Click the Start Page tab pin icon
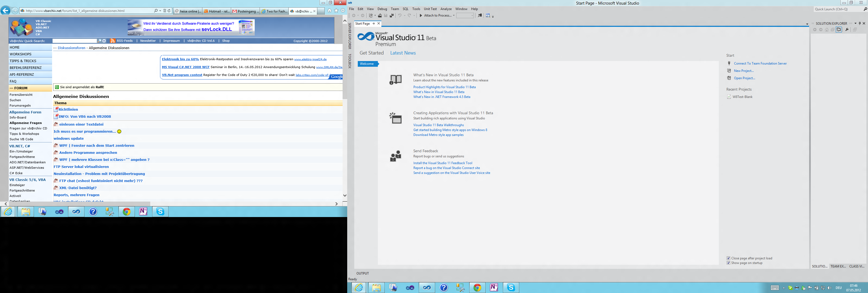868x293 pixels. coord(374,24)
